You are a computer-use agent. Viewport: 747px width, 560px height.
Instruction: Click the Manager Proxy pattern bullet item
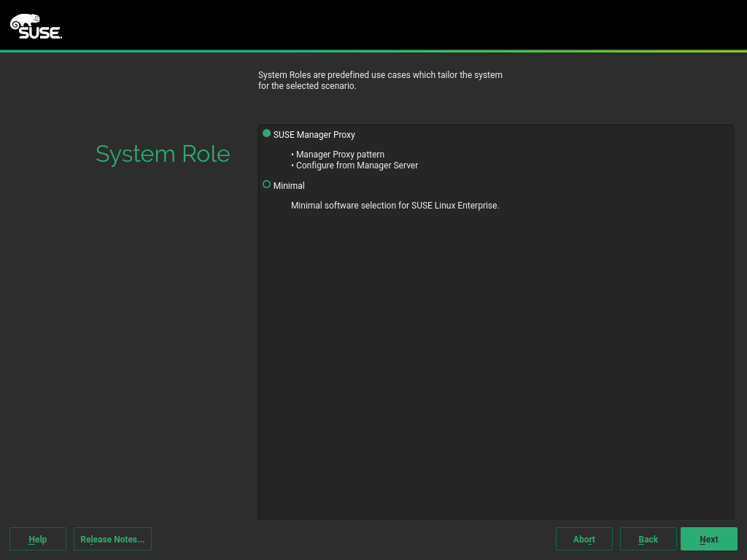(339, 154)
